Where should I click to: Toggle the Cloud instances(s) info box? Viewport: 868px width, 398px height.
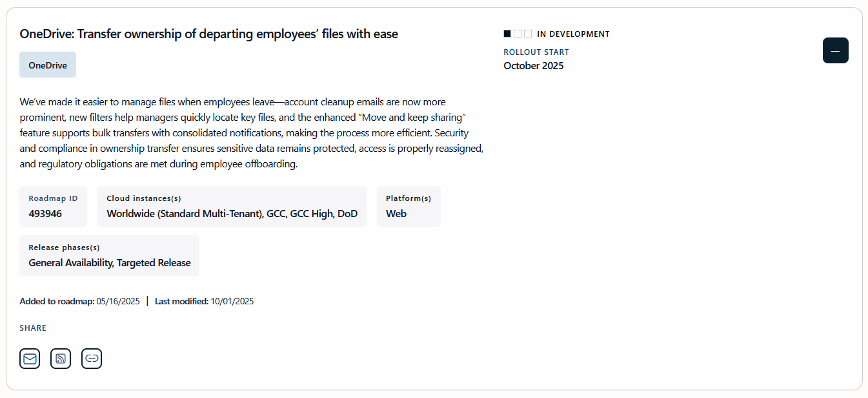click(232, 206)
